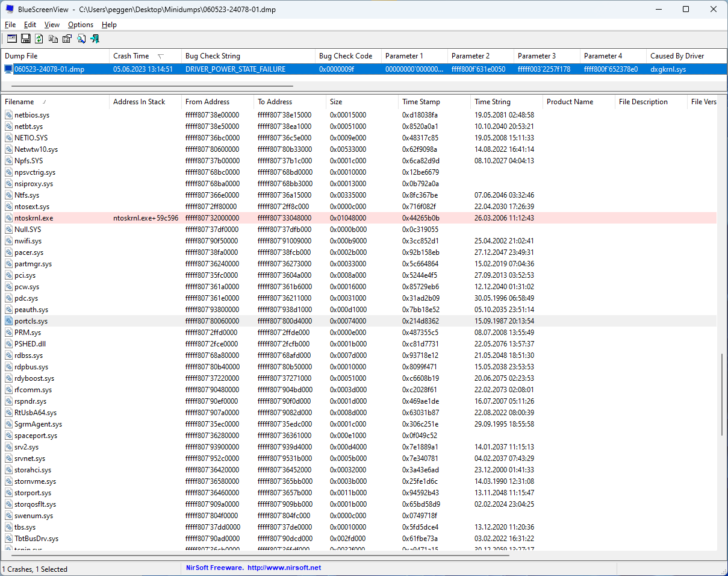Click the lower pane horizontal scrollbar

pyautogui.click(x=260, y=555)
